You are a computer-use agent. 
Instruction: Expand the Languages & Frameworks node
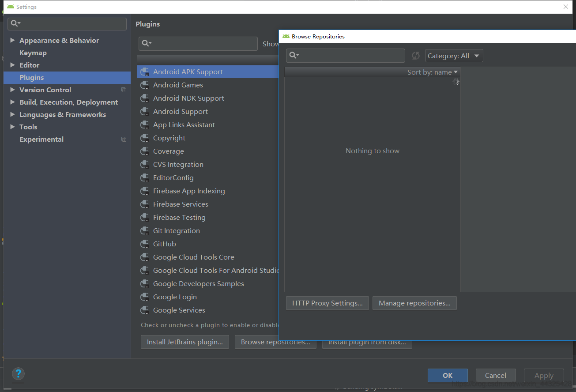(12, 114)
